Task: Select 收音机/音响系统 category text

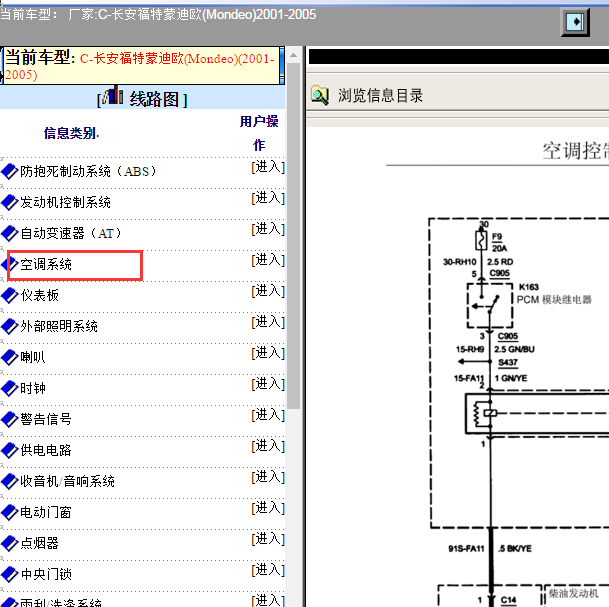Action: click(x=68, y=482)
